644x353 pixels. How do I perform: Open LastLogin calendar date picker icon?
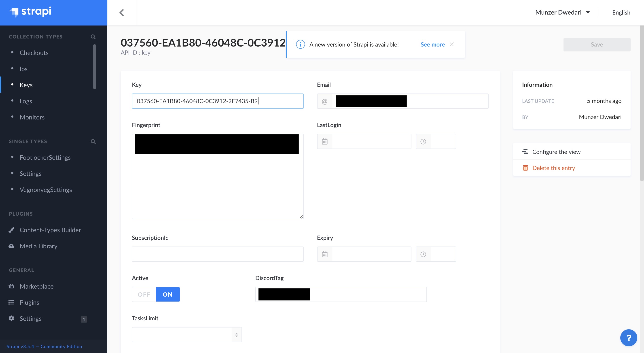click(x=324, y=142)
